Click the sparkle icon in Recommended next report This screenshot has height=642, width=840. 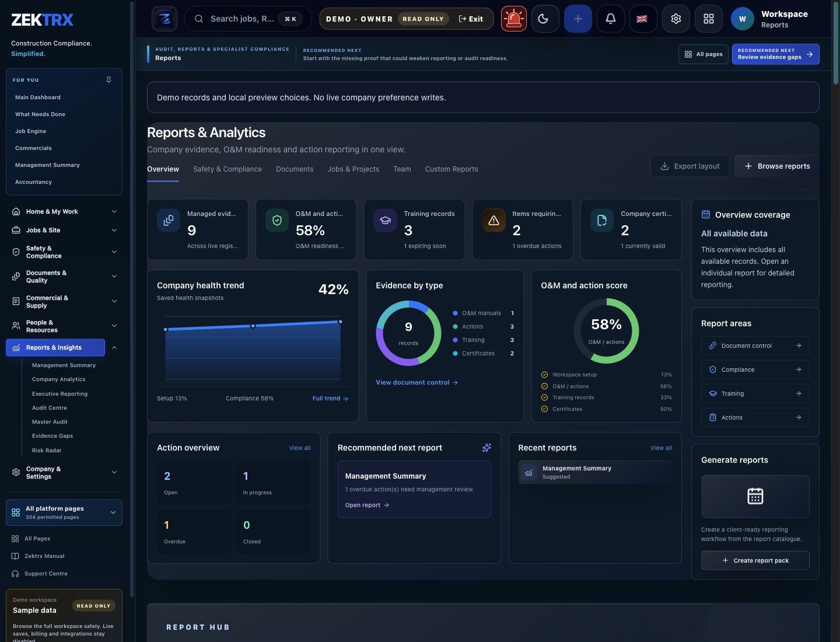point(487,448)
